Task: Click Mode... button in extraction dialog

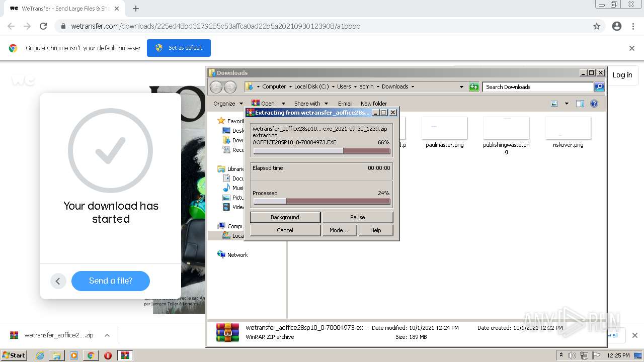Action: coord(339,230)
